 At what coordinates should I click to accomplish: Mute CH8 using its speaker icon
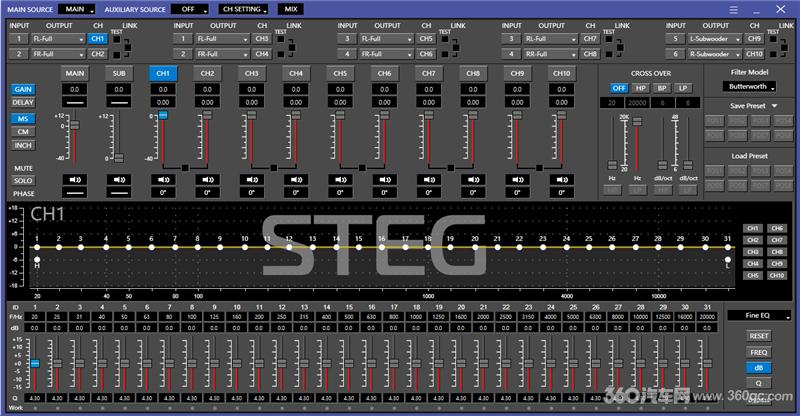coord(473,180)
